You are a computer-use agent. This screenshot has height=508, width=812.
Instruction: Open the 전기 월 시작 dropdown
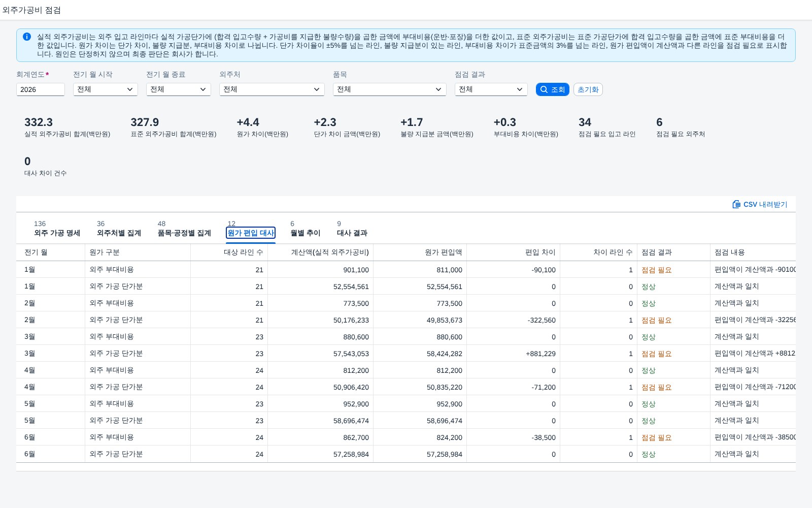(106, 89)
